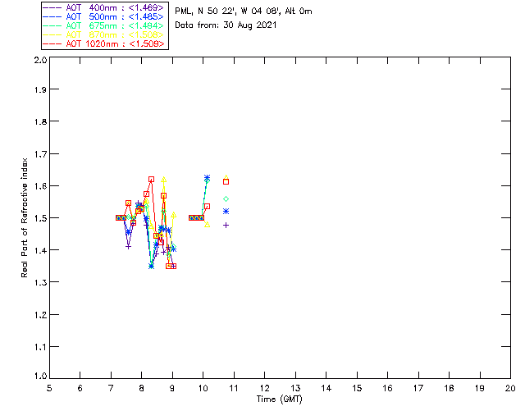Click the blue asterisk marker at 1.625 near 10
This screenshot has width=525, height=420.
click(207, 177)
